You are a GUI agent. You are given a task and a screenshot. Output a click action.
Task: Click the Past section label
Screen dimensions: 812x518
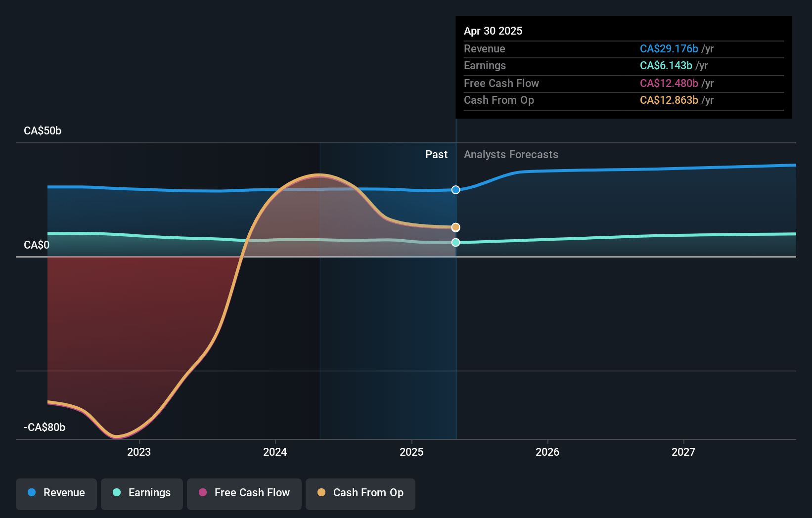tap(436, 155)
